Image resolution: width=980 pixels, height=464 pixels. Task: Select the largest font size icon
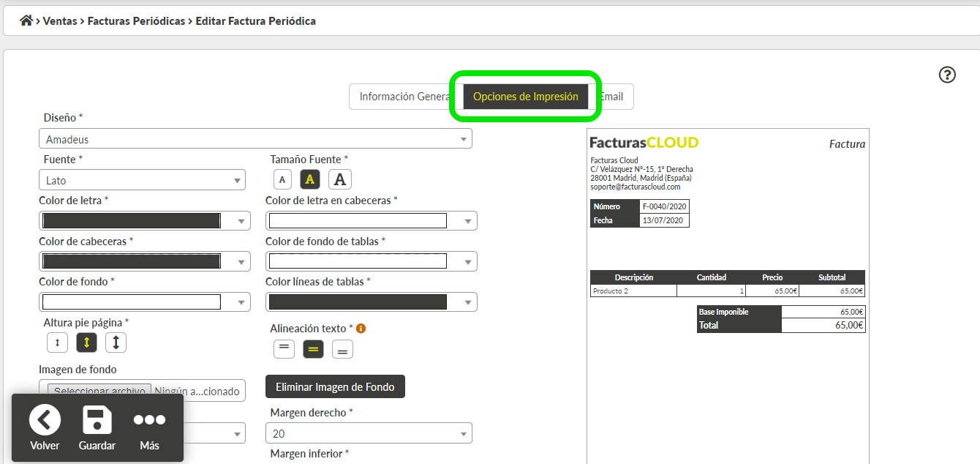click(339, 179)
